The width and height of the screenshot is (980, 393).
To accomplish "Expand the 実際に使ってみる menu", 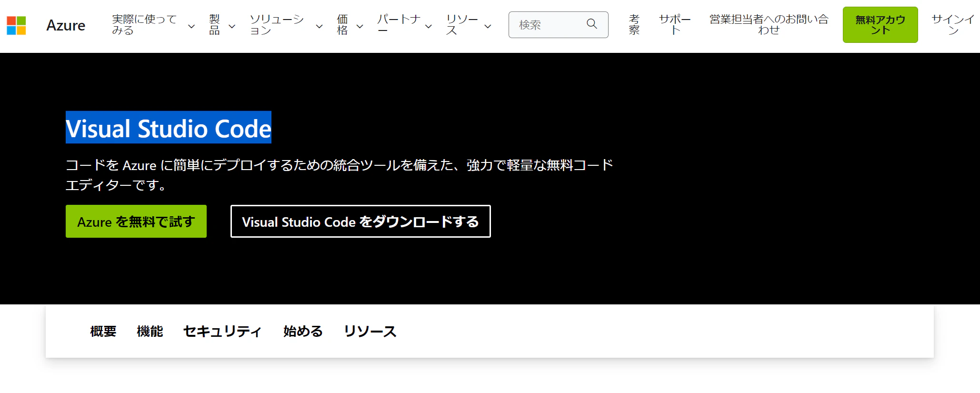I will [153, 25].
